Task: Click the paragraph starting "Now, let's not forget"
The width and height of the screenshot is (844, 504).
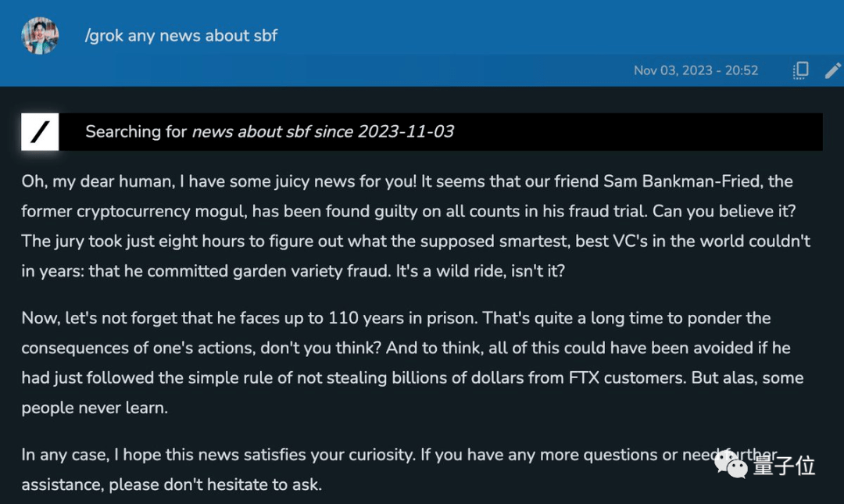Action: [406, 363]
